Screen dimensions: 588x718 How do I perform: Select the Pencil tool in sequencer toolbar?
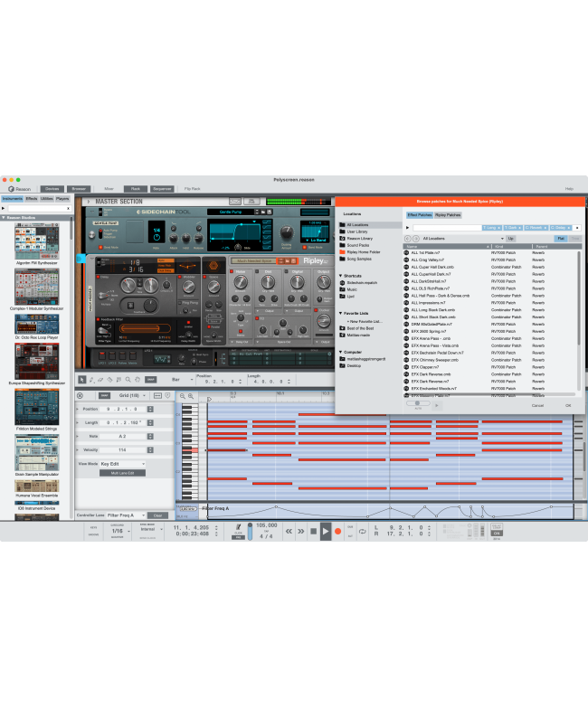point(91,380)
